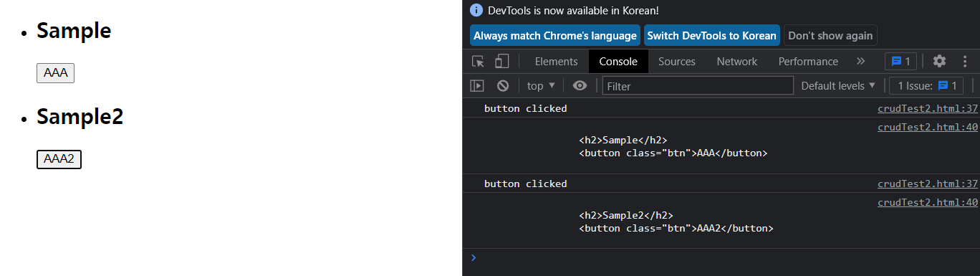The width and height of the screenshot is (980, 276).
Task: Open the issues counter badge in the tab bar
Action: (x=900, y=62)
